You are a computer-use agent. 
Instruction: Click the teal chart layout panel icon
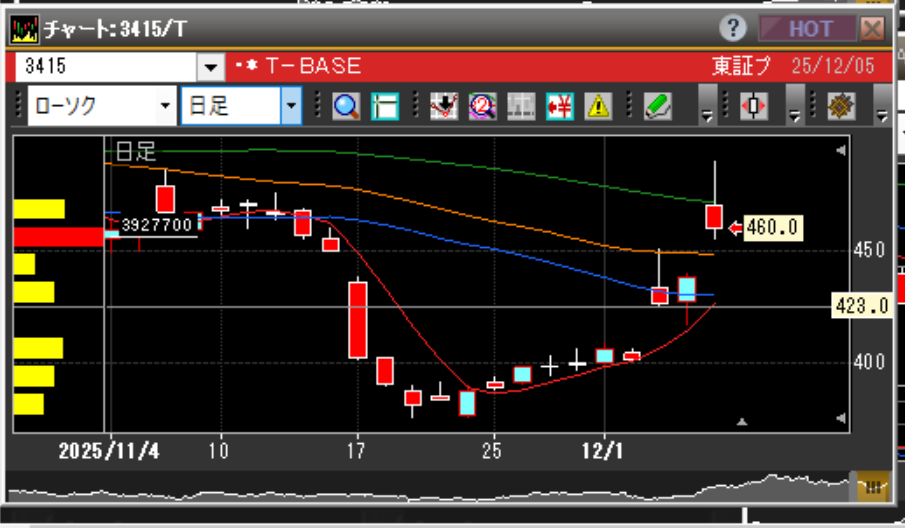coord(385,106)
